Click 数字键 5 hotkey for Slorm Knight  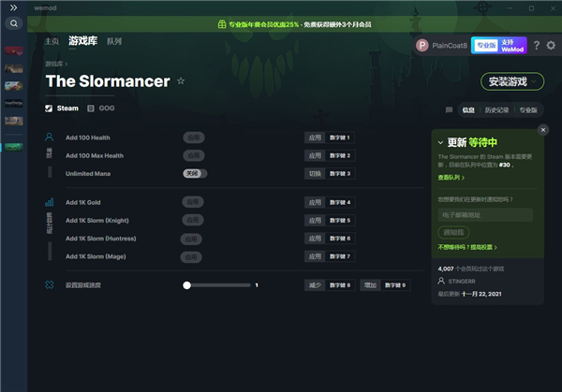[x=340, y=220]
